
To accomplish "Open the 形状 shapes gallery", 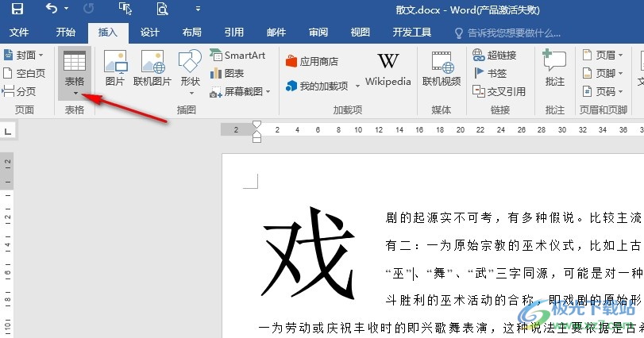I will click(x=190, y=73).
